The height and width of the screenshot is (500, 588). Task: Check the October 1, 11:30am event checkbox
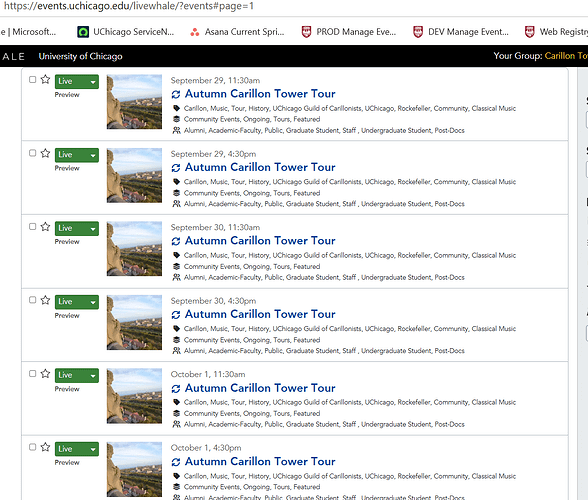click(x=33, y=374)
